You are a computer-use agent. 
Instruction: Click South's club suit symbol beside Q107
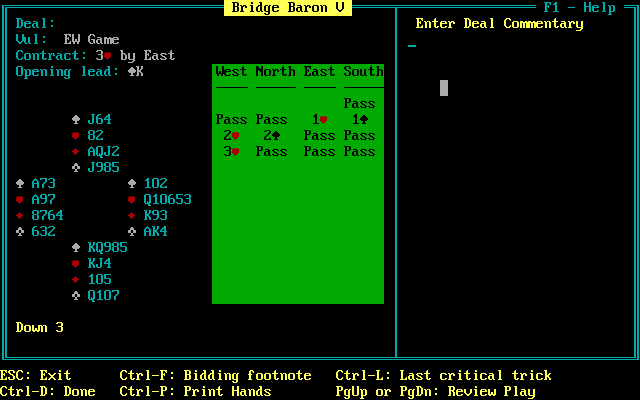(76, 296)
